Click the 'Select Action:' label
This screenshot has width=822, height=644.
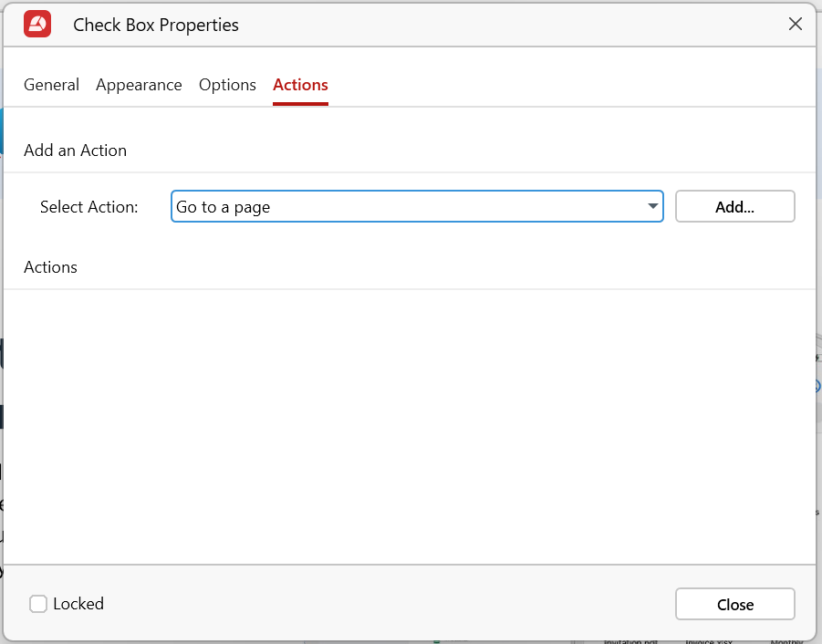89,207
